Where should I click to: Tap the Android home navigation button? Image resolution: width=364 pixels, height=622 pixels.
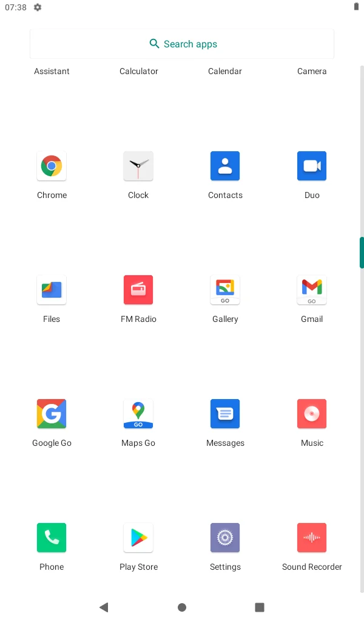click(182, 607)
